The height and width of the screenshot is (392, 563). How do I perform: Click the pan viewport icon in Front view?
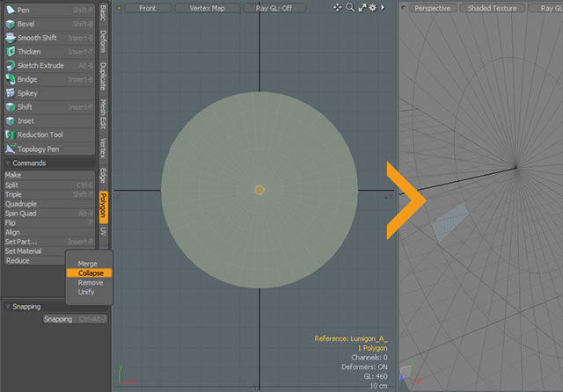(337, 8)
